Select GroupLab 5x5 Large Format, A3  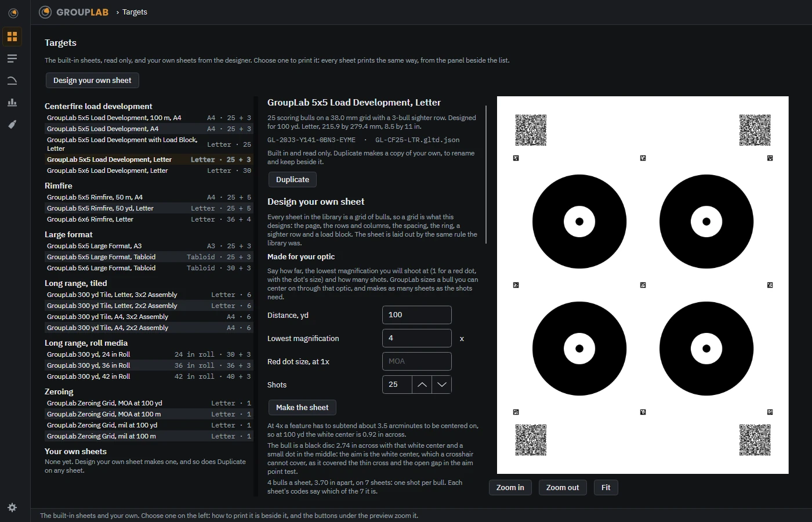point(149,246)
